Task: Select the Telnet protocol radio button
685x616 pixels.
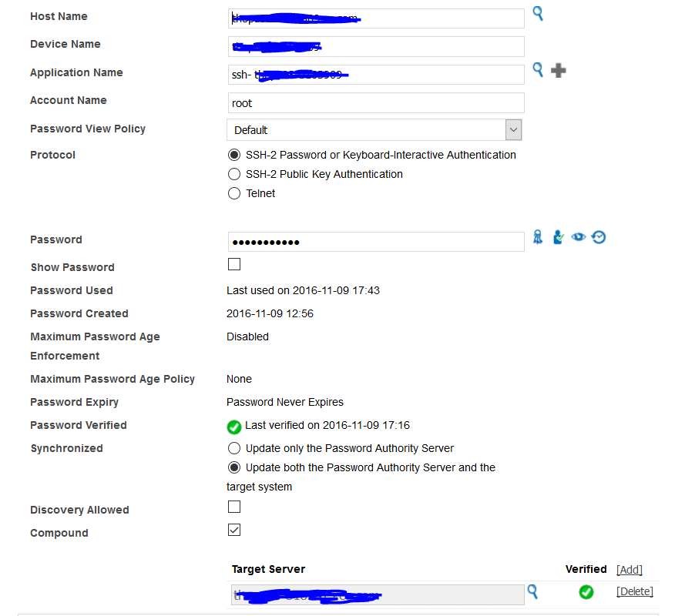Action: coord(233,193)
